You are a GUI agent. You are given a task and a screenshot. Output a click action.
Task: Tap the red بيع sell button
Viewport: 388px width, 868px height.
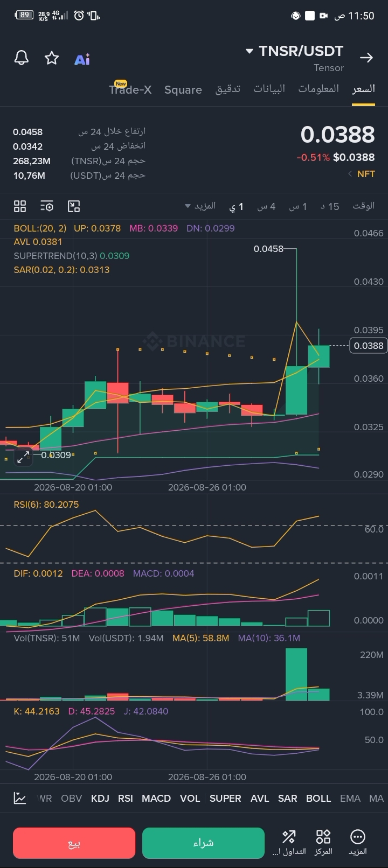click(x=74, y=843)
